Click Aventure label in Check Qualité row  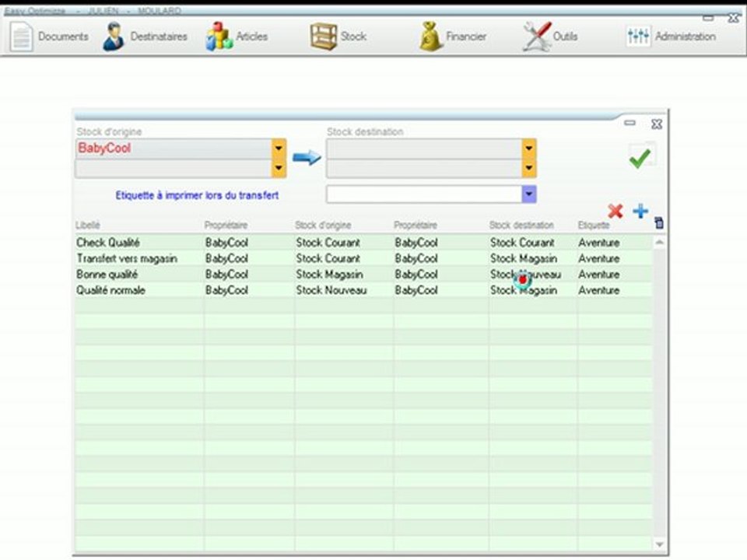[599, 243]
